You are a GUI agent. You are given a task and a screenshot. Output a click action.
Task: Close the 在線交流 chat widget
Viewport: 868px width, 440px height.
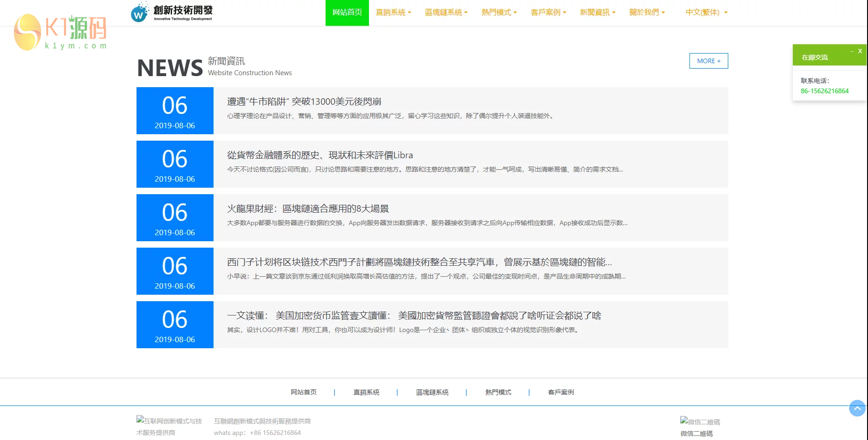(860, 51)
